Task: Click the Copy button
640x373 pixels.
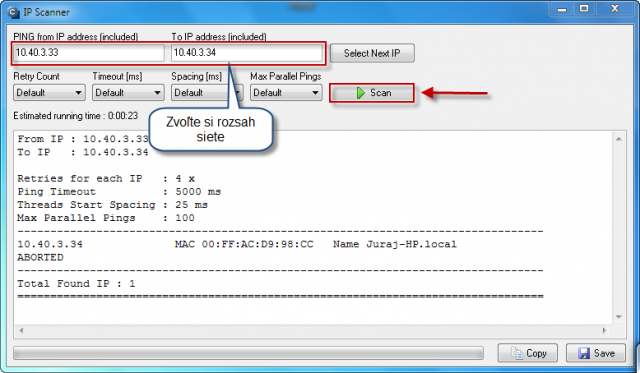Action: [x=527, y=353]
